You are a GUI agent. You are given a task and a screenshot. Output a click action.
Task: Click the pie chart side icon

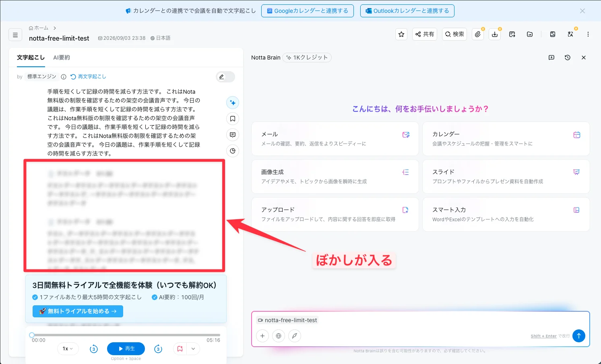pos(233,151)
